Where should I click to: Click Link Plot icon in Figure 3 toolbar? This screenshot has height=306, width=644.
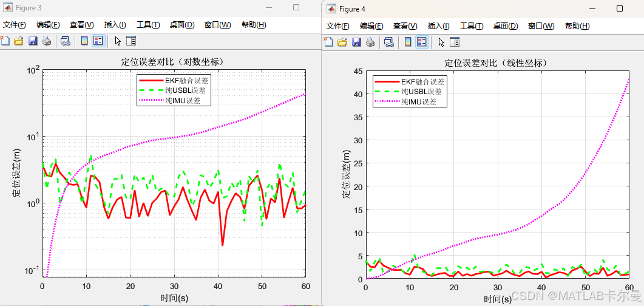click(66, 41)
